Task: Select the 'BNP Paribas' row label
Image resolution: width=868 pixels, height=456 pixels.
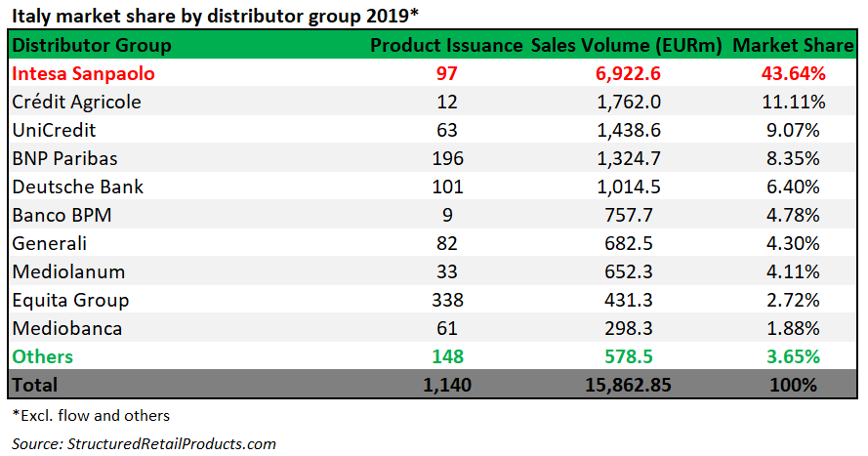Action: 65,159
